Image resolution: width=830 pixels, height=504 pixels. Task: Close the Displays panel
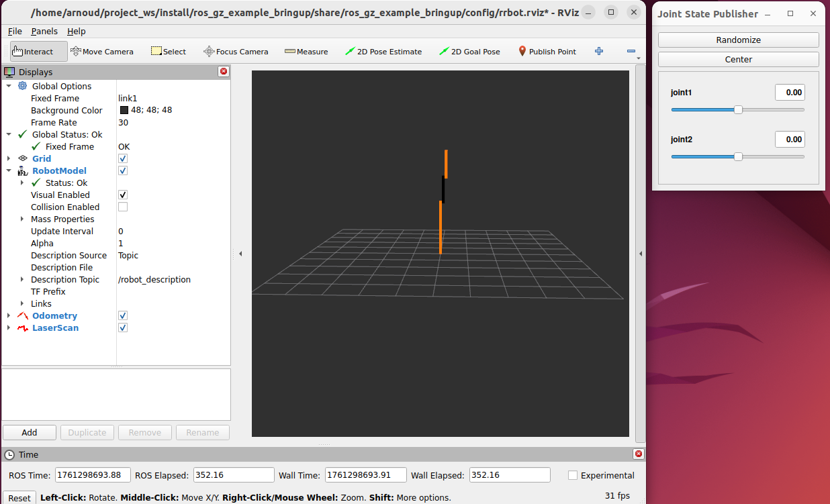(224, 72)
